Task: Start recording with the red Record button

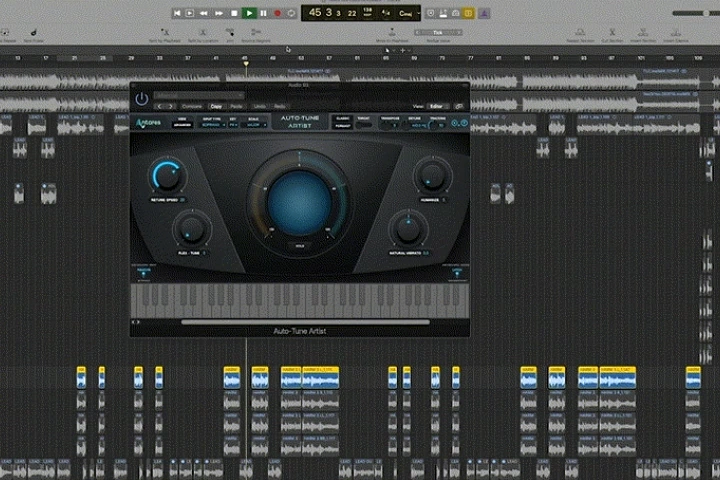Action: point(277,13)
